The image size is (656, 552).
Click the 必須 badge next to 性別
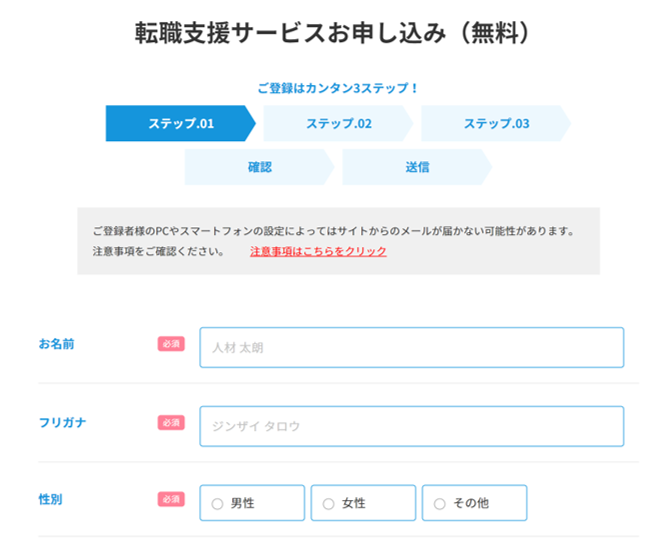click(171, 499)
